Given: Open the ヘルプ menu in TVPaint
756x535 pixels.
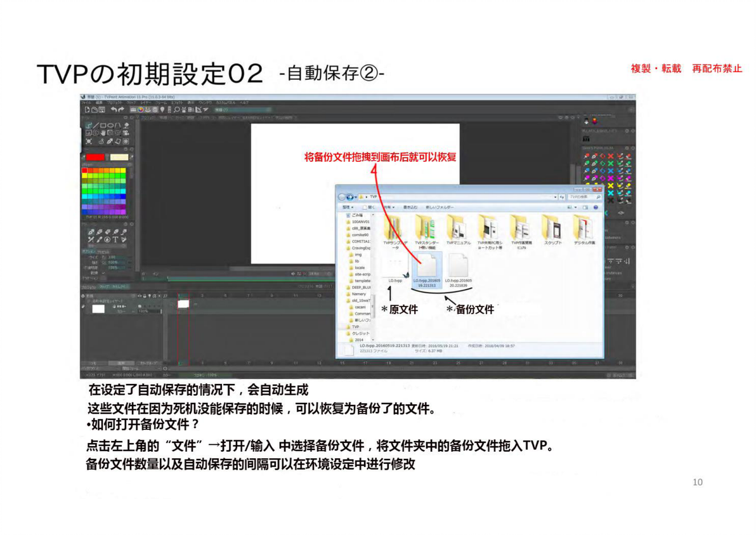Looking at the screenshot, I should click(244, 103).
